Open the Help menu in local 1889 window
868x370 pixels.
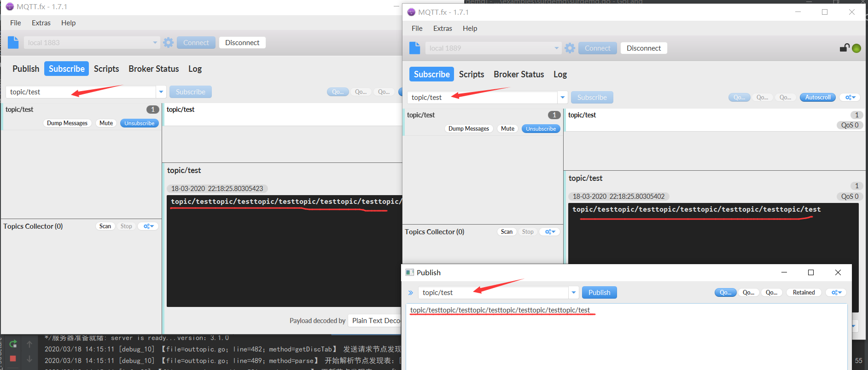[x=470, y=29]
